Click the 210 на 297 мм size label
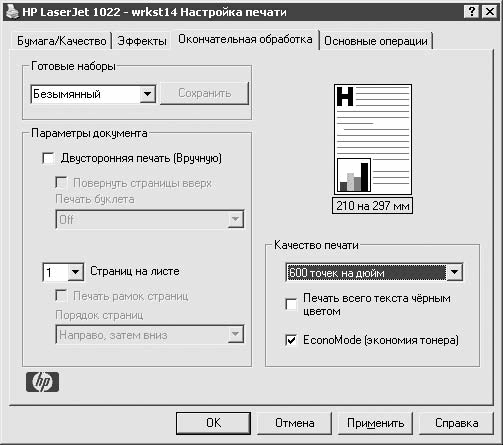Image resolution: width=503 pixels, height=445 pixels. point(373,206)
